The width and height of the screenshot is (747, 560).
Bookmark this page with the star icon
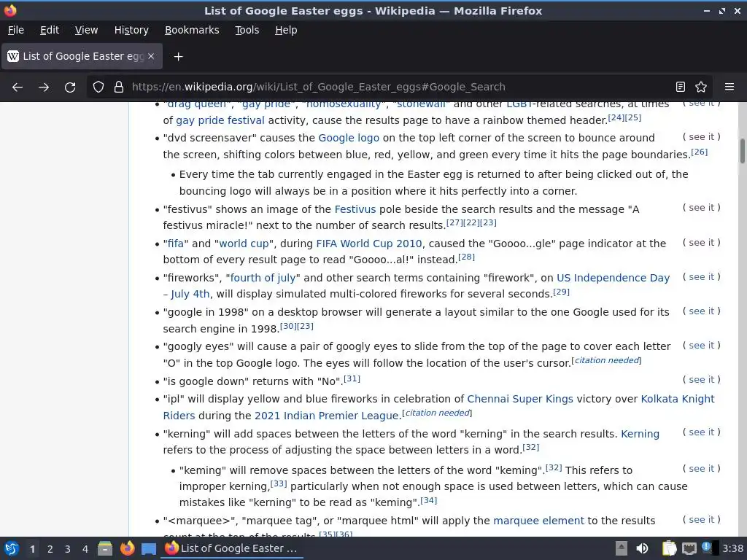pyautogui.click(x=701, y=87)
